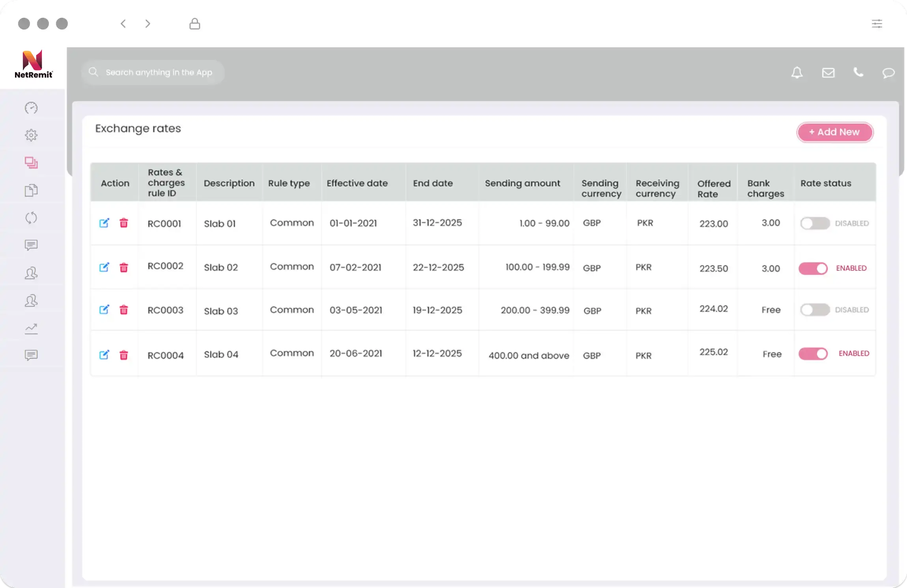The width and height of the screenshot is (907, 588).
Task: Click the hamburger menu icon top right
Action: (x=877, y=24)
